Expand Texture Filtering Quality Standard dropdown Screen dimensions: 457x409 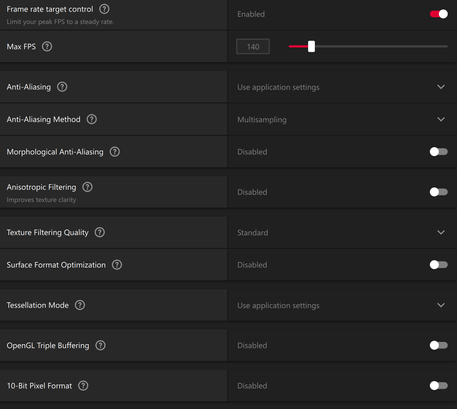pyautogui.click(x=342, y=232)
